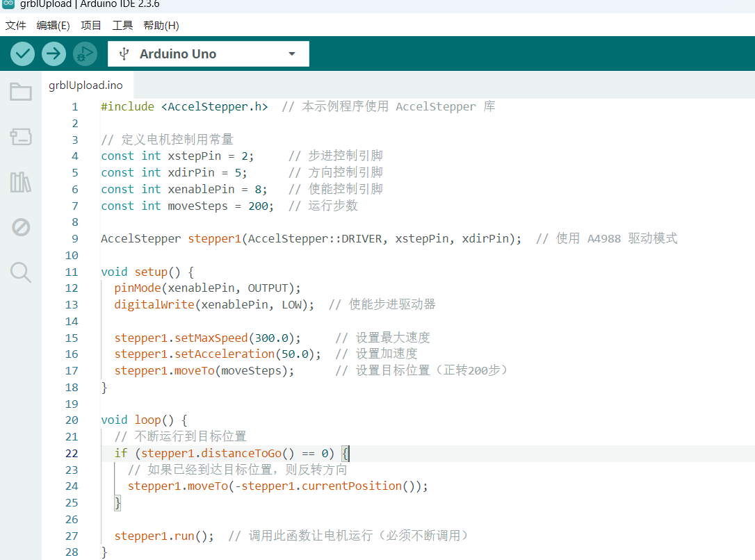The height and width of the screenshot is (560, 755).
Task: Click on 'stepper1.setMaxSpeed(300.0);' line
Action: pos(208,338)
